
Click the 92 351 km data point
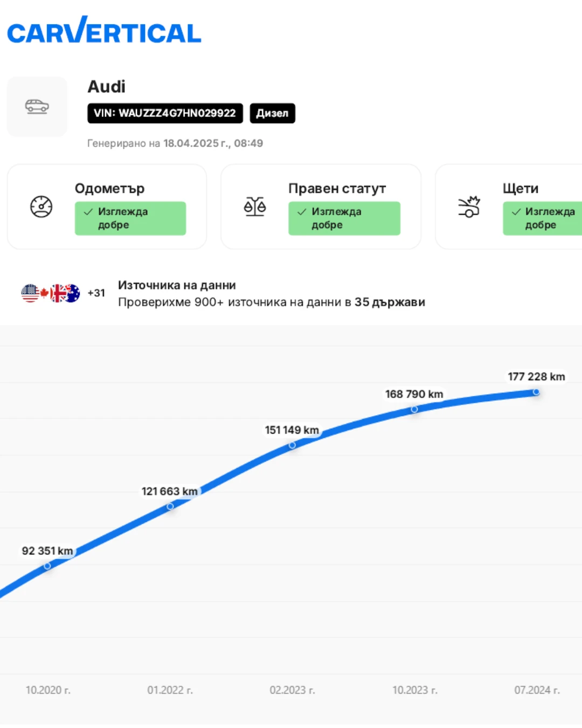(47, 566)
